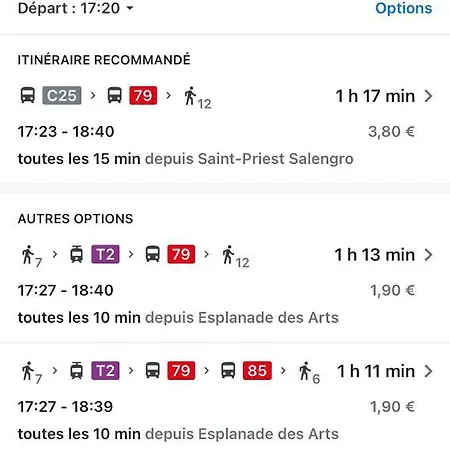Screen dimensions: 450x450
Task: Select the 17:23 - 18:40 itinerary
Action: [x=225, y=127]
